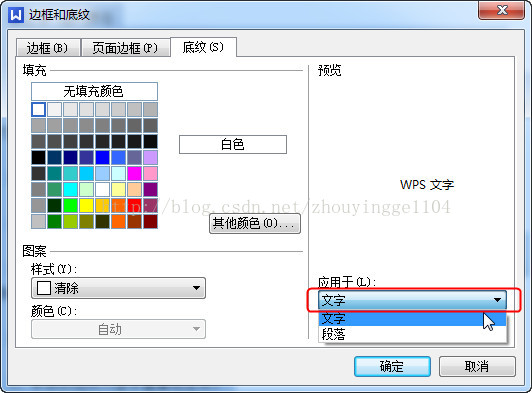Open the 样式(Y) pattern dropdown showing 清除
Image resolution: width=532 pixels, height=393 pixels.
(118, 288)
